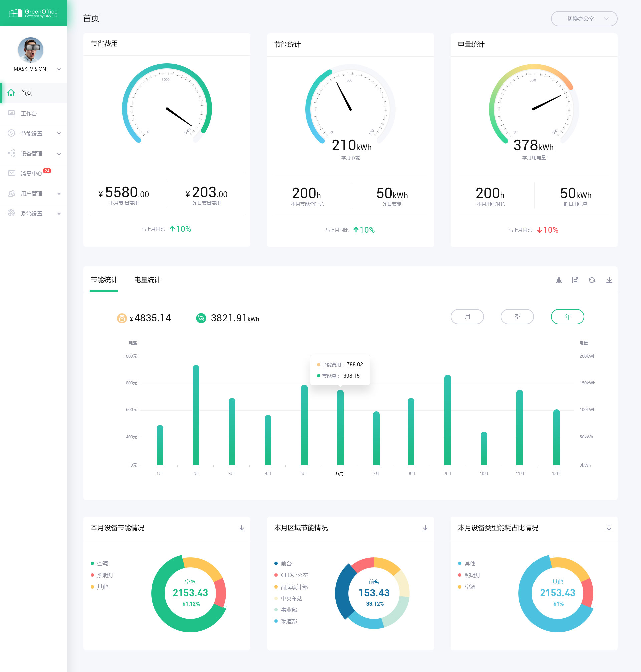Expand MASK VISION user menu
The image size is (641, 672).
click(x=59, y=69)
